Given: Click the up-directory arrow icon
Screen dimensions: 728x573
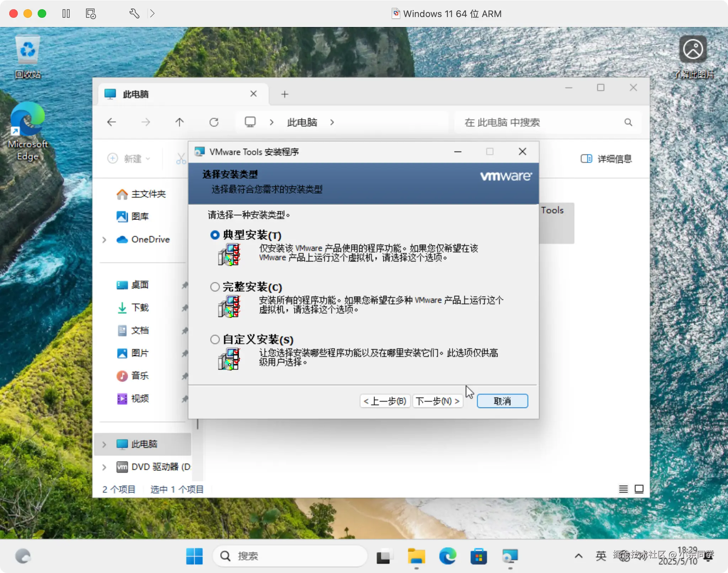Looking at the screenshot, I should click(180, 122).
